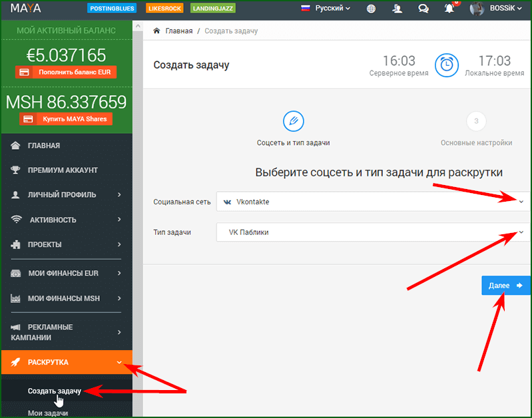Open LIKESROCK link

pyautogui.click(x=164, y=8)
